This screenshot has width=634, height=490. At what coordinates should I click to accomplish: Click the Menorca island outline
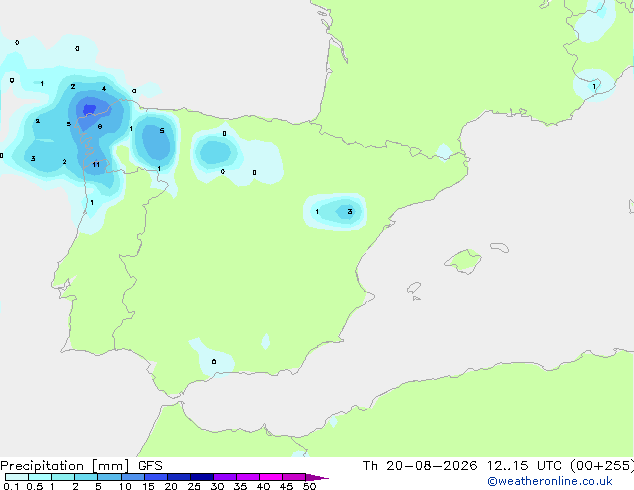point(499,247)
